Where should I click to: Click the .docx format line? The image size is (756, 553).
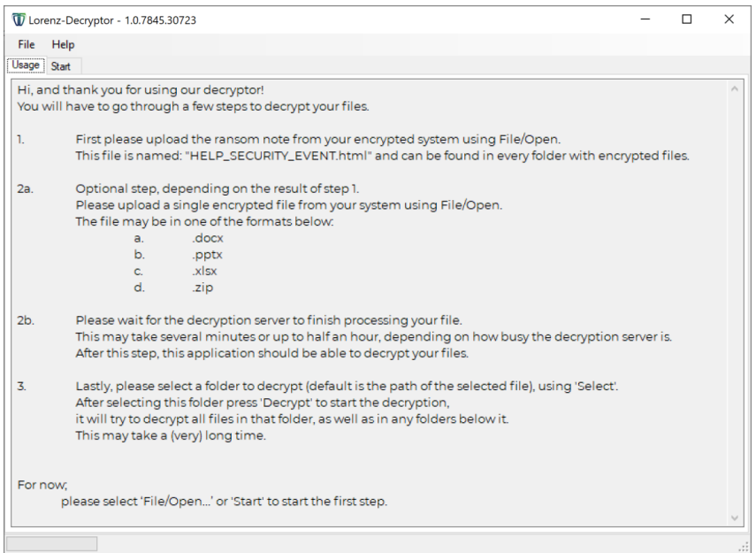pyautogui.click(x=208, y=239)
